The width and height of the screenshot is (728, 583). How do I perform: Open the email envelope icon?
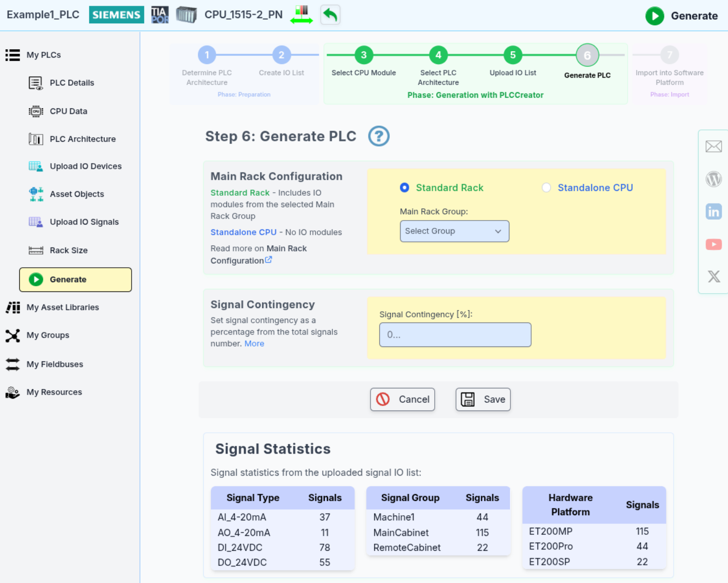(713, 147)
